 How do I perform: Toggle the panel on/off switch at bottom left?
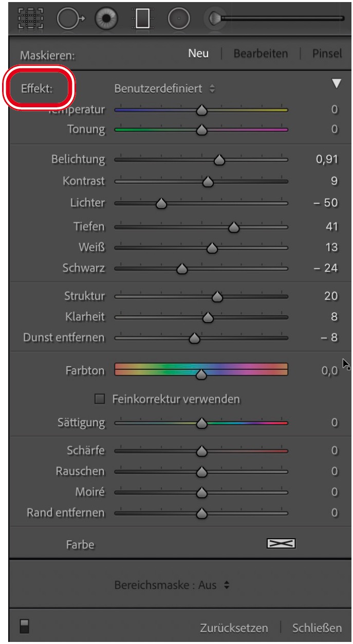pyautogui.click(x=22, y=627)
